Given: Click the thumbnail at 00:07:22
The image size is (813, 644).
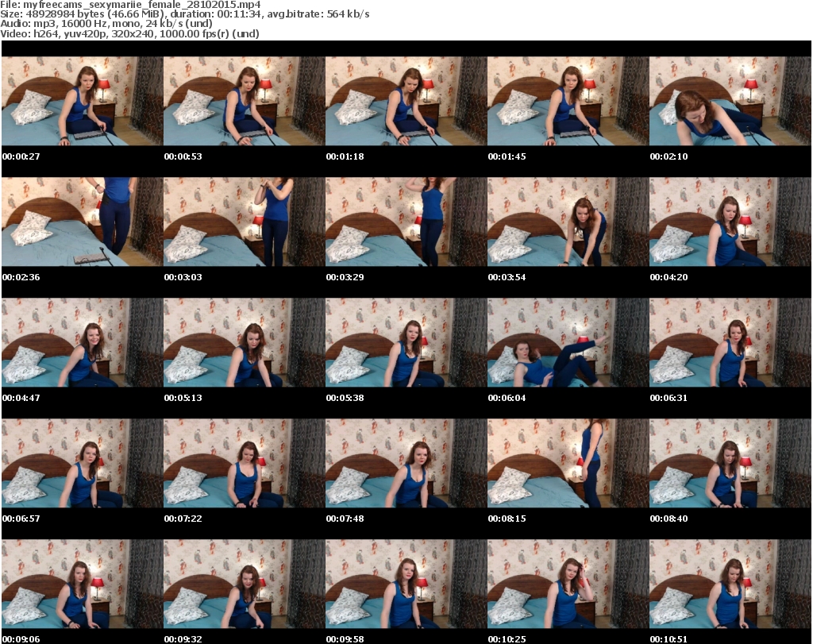Looking at the screenshot, I should click(x=245, y=464).
